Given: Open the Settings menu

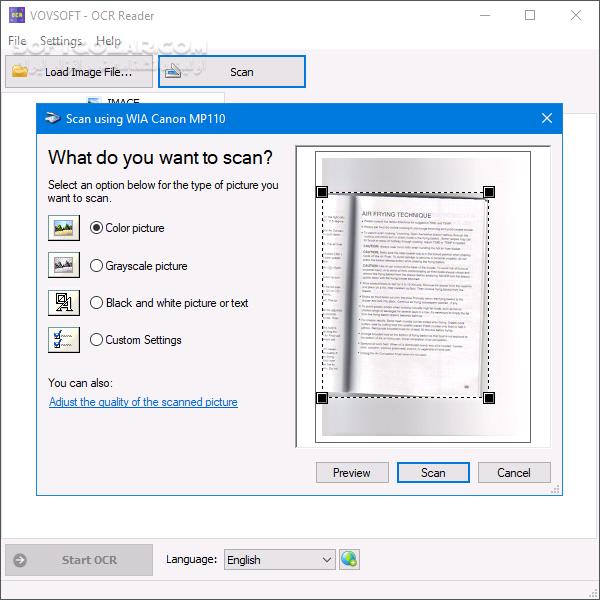Looking at the screenshot, I should (61, 41).
